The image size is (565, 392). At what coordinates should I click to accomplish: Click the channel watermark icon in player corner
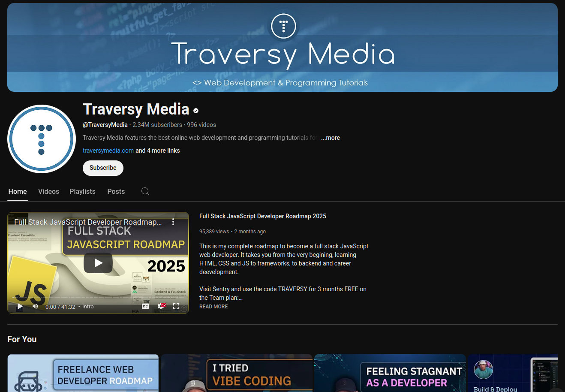[x=184, y=308]
